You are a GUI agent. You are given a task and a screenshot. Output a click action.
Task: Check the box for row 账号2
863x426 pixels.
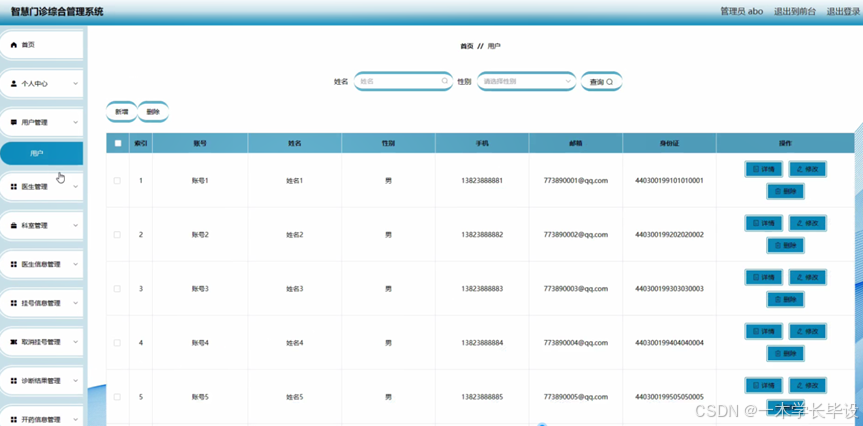[x=117, y=234]
